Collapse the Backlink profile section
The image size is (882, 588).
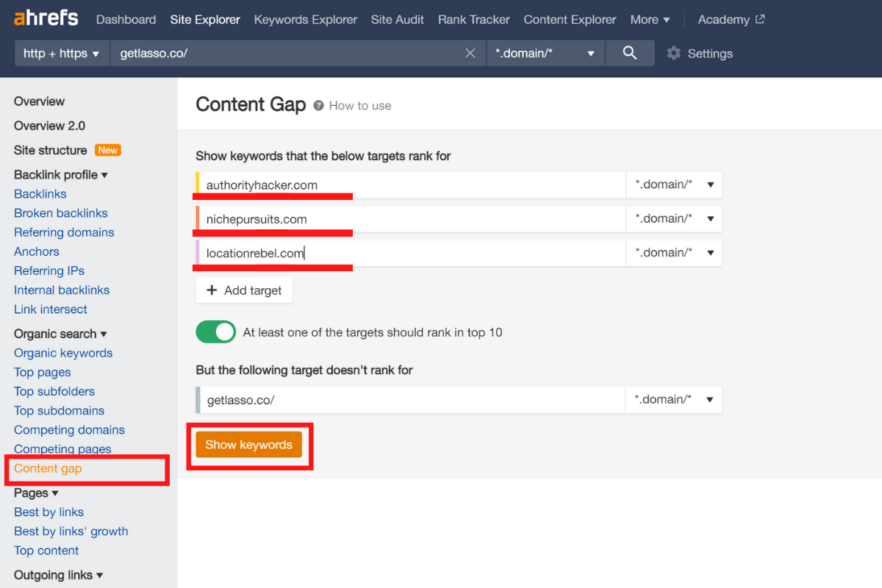(61, 175)
